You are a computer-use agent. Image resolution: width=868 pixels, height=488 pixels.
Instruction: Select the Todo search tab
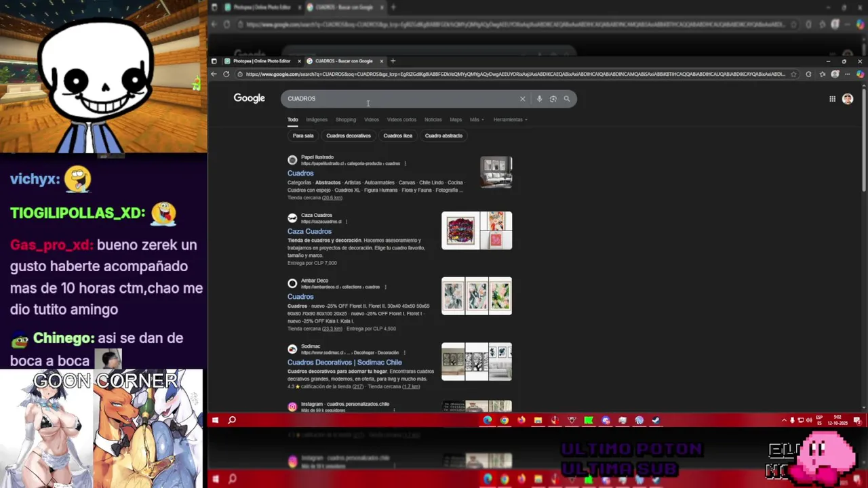pos(292,119)
